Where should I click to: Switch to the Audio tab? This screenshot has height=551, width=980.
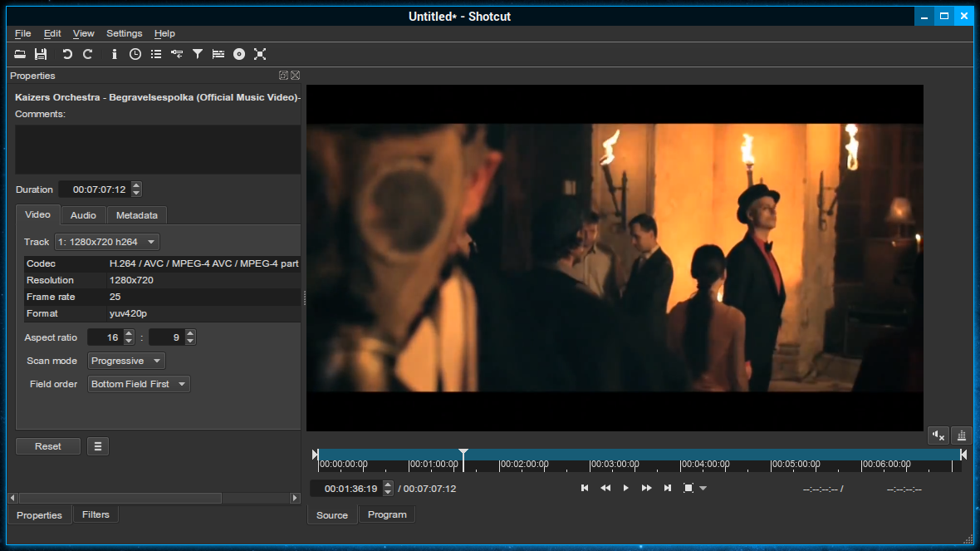(83, 215)
